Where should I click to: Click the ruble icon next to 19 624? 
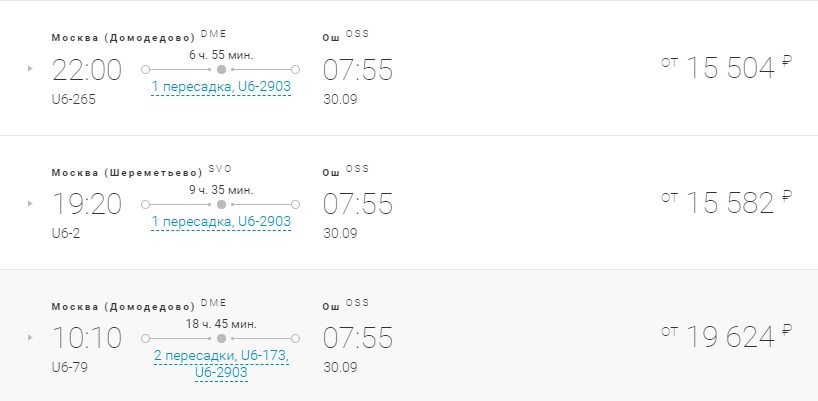click(787, 330)
